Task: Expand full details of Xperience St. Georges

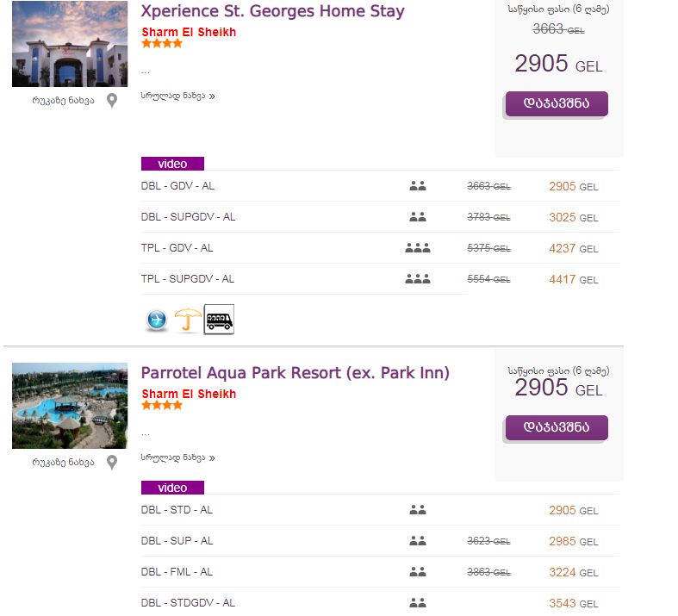Action: (177, 96)
